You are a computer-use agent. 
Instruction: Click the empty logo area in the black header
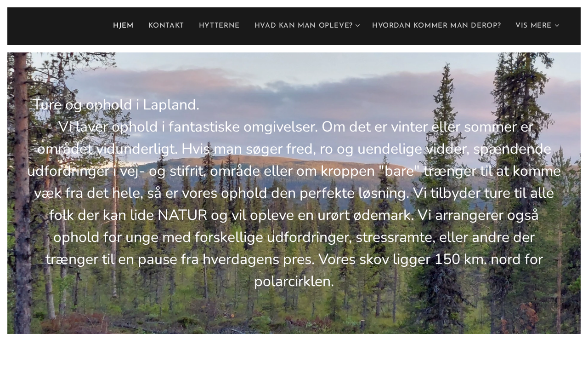point(55,26)
